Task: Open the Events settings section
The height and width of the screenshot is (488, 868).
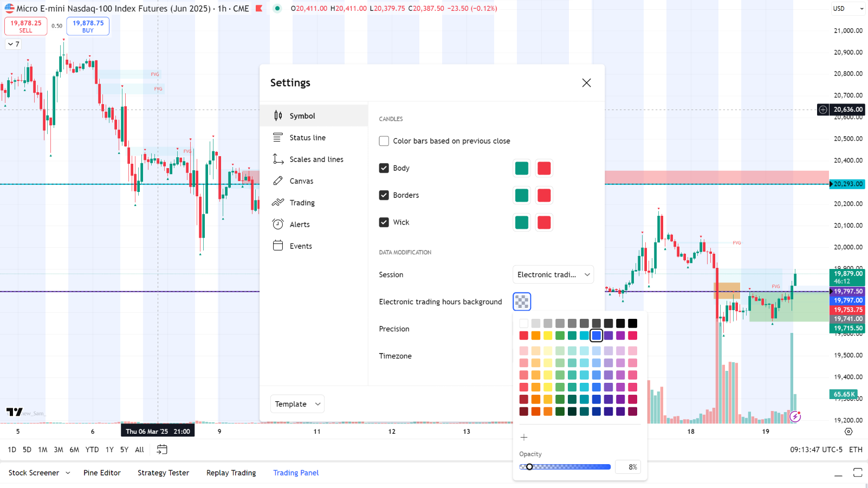Action: [301, 246]
